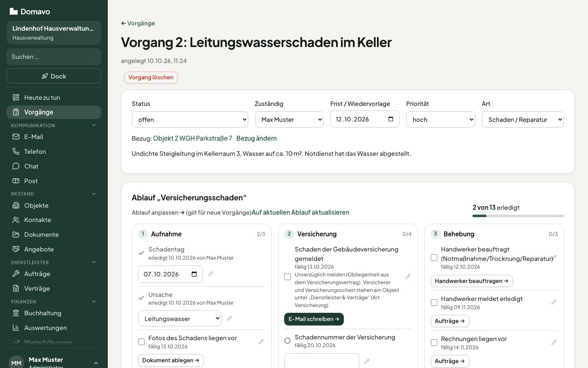Open the Status dropdown showing 'offen'
Screen dimensions: 588x368
pyautogui.click(x=190, y=119)
